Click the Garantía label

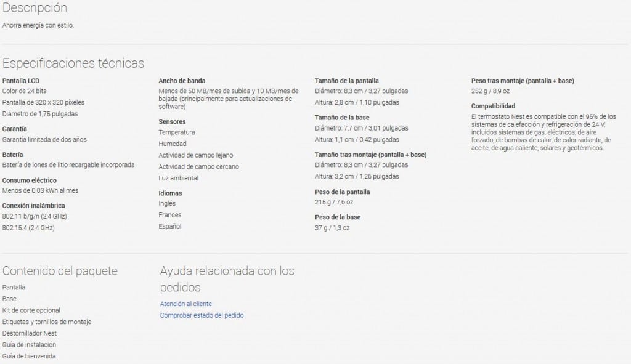(15, 129)
